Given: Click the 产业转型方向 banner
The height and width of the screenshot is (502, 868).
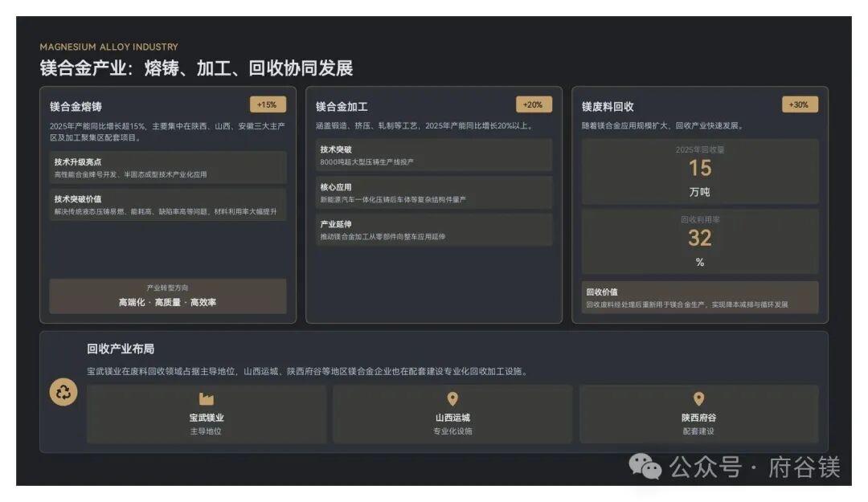Looking at the screenshot, I should tap(168, 296).
